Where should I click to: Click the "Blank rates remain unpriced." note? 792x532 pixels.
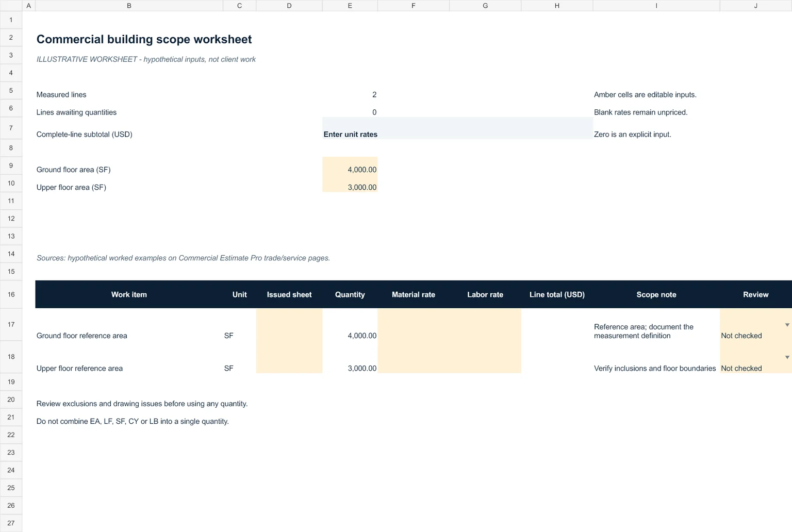coord(641,112)
